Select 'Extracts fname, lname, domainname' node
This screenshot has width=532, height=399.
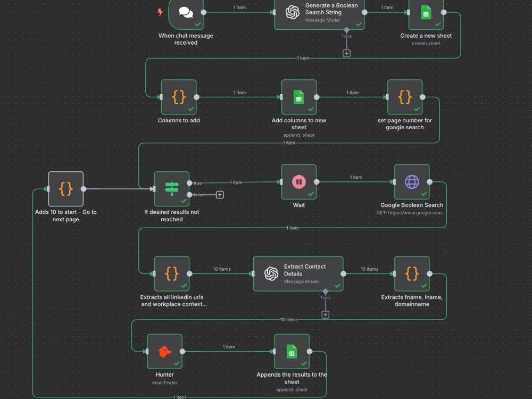(x=412, y=273)
